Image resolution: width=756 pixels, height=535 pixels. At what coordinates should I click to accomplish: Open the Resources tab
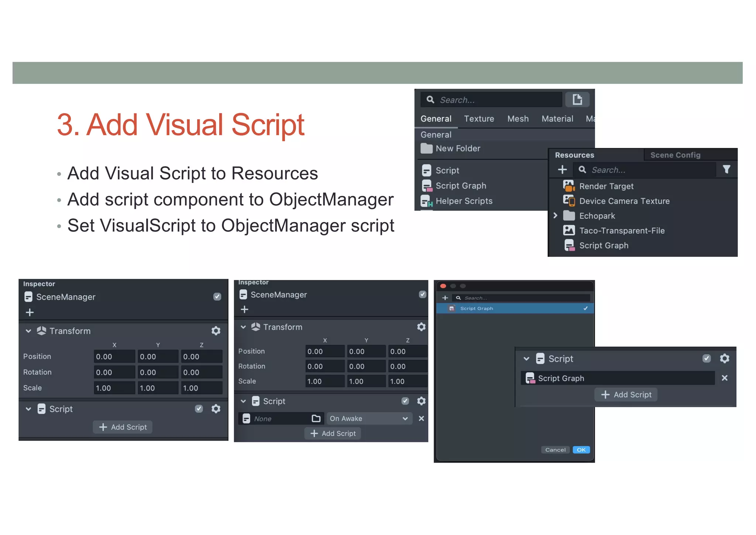point(574,155)
